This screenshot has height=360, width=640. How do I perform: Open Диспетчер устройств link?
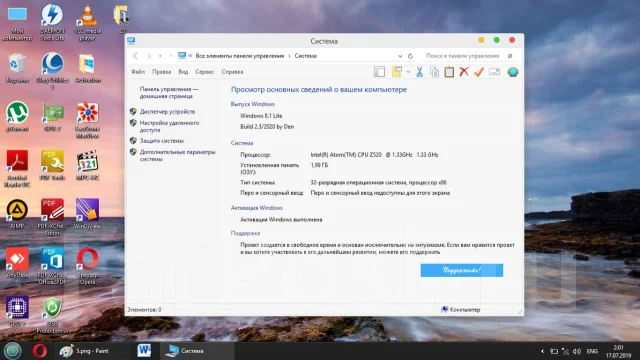[x=167, y=111]
